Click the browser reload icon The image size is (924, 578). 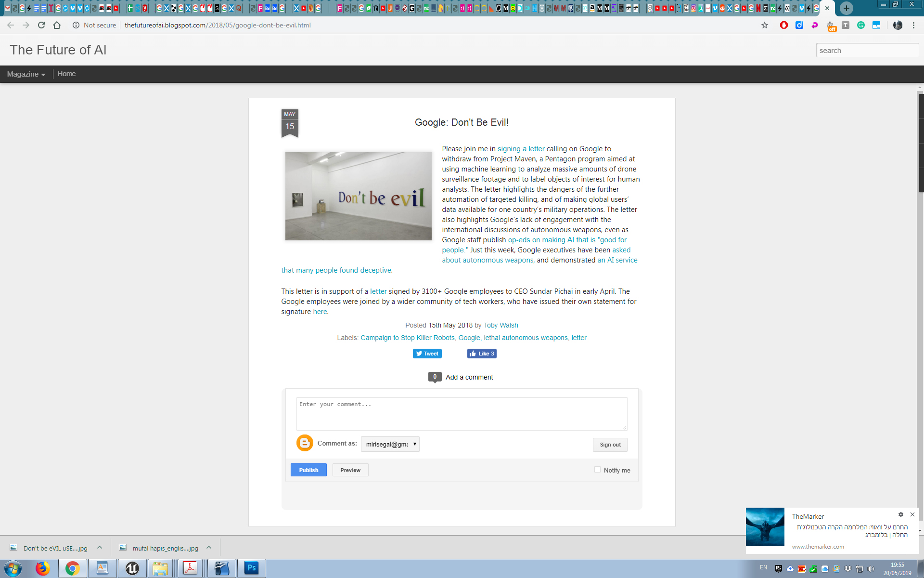point(41,25)
